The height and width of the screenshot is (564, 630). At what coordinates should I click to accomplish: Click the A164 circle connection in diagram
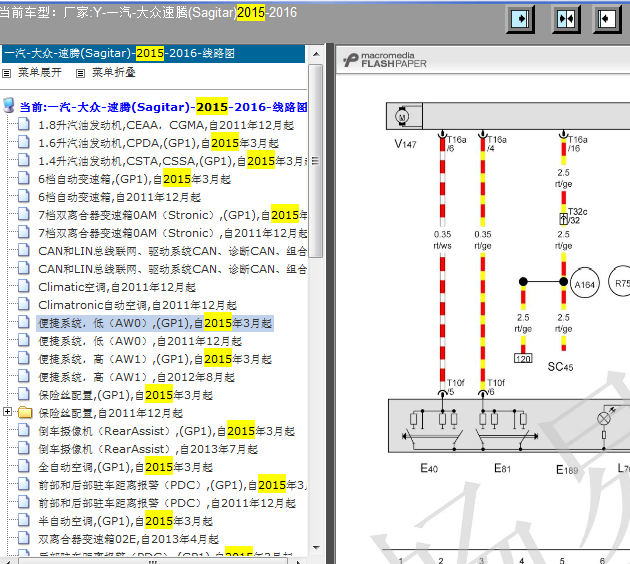pos(585,284)
